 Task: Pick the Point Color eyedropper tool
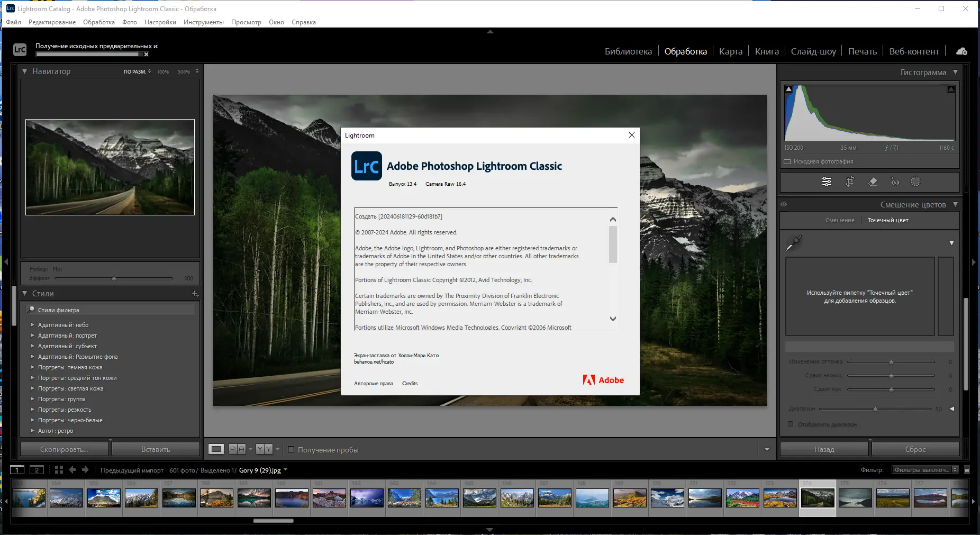[794, 243]
